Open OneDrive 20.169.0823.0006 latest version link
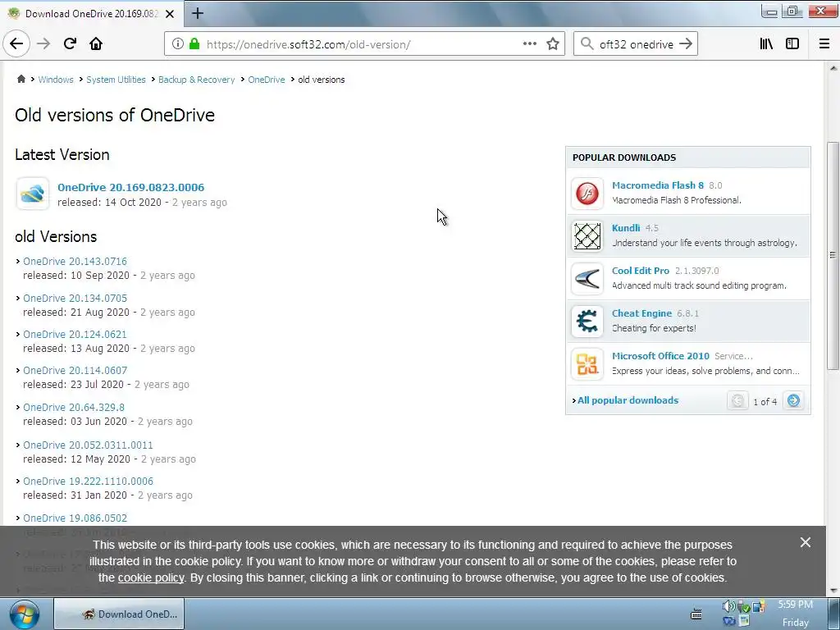840x630 pixels. click(130, 187)
